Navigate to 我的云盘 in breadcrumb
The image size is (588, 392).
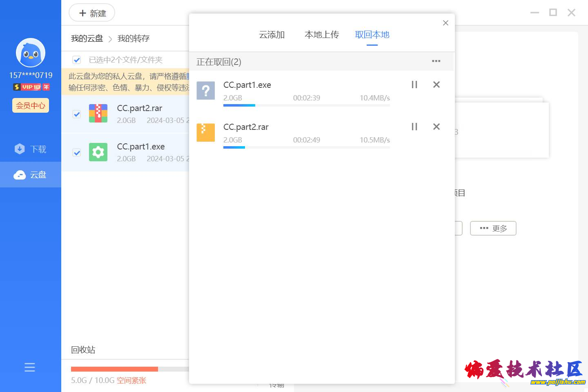(x=87, y=38)
